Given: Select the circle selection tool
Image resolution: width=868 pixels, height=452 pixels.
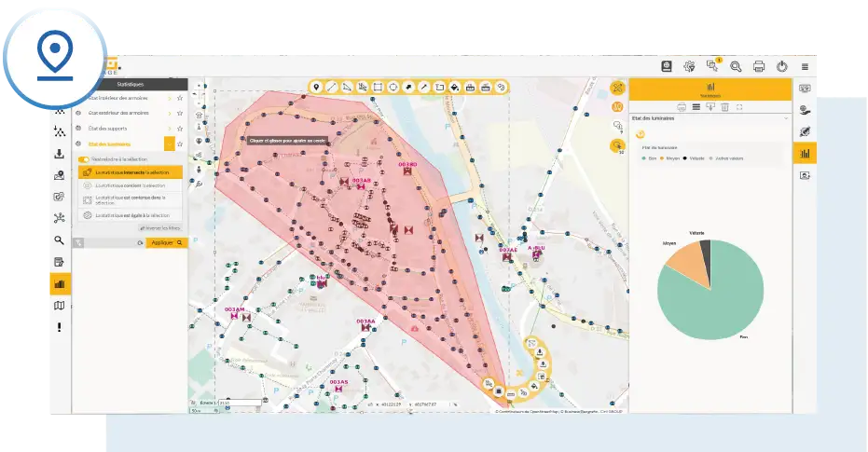Looking at the screenshot, I should click(393, 87).
